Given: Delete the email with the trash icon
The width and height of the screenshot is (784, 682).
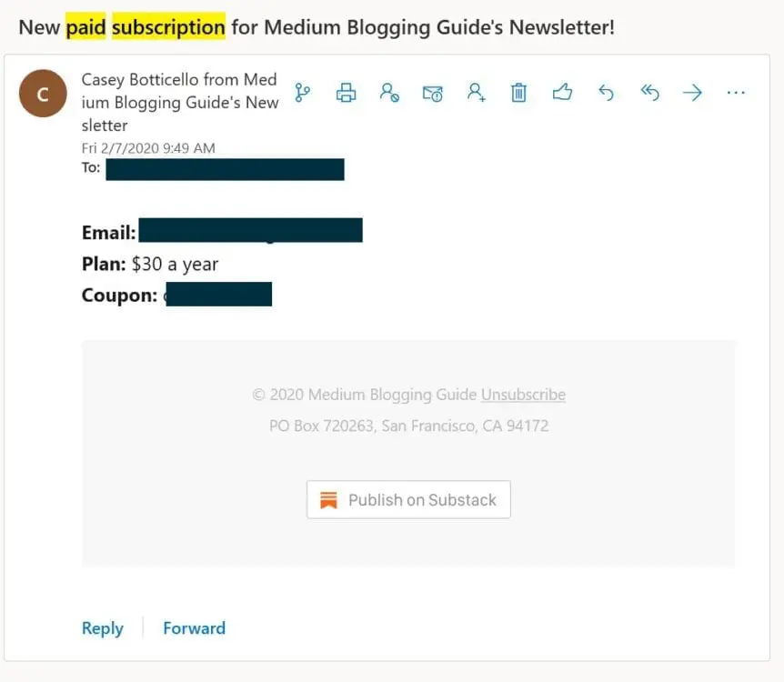Looking at the screenshot, I should pyautogui.click(x=519, y=93).
